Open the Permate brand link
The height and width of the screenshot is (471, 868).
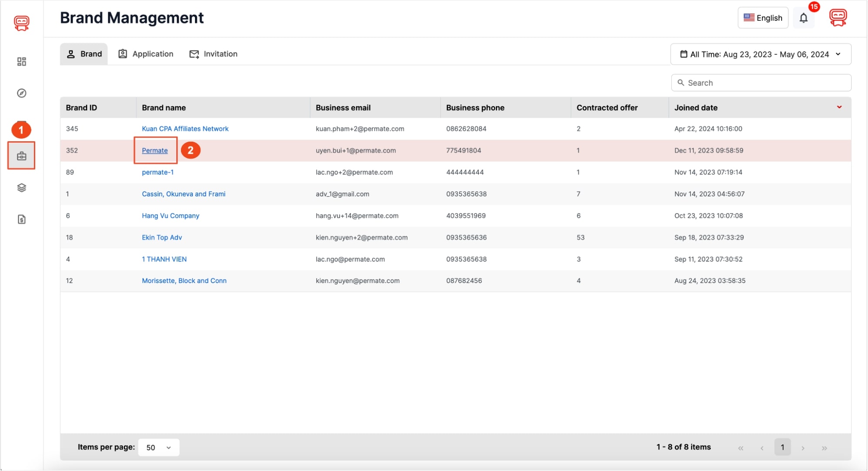pos(155,150)
